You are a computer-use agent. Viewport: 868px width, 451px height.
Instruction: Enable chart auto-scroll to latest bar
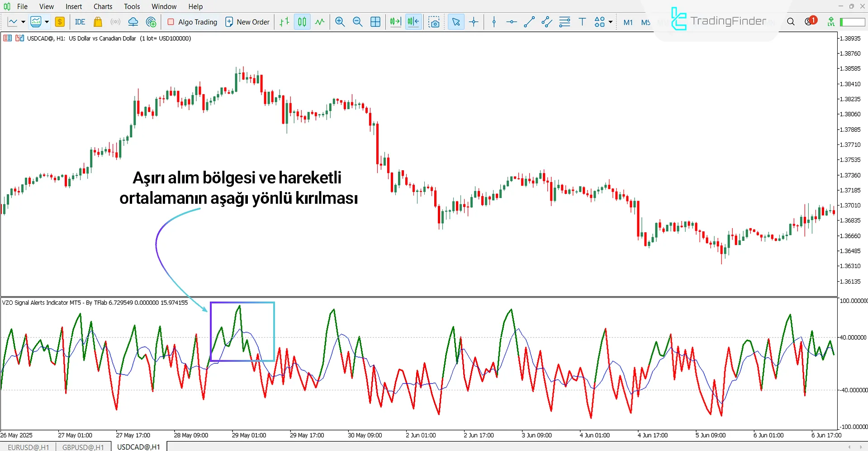tap(395, 22)
